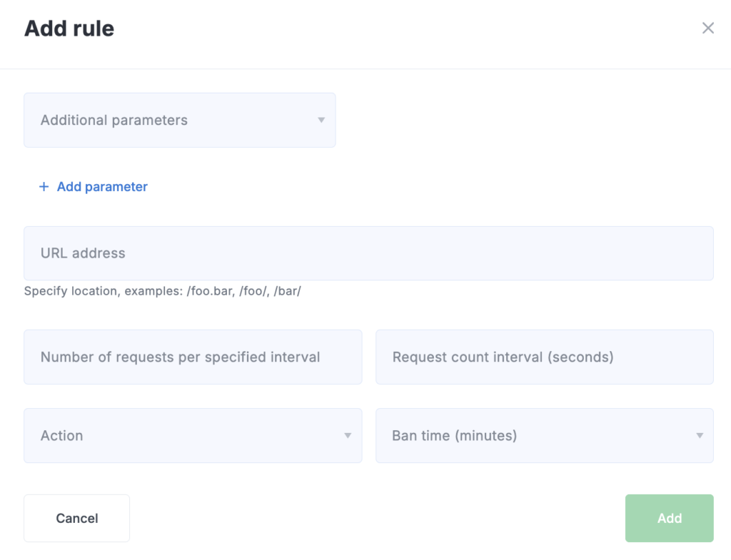
Task: Close the Add rule dialog
Action: coord(707,28)
